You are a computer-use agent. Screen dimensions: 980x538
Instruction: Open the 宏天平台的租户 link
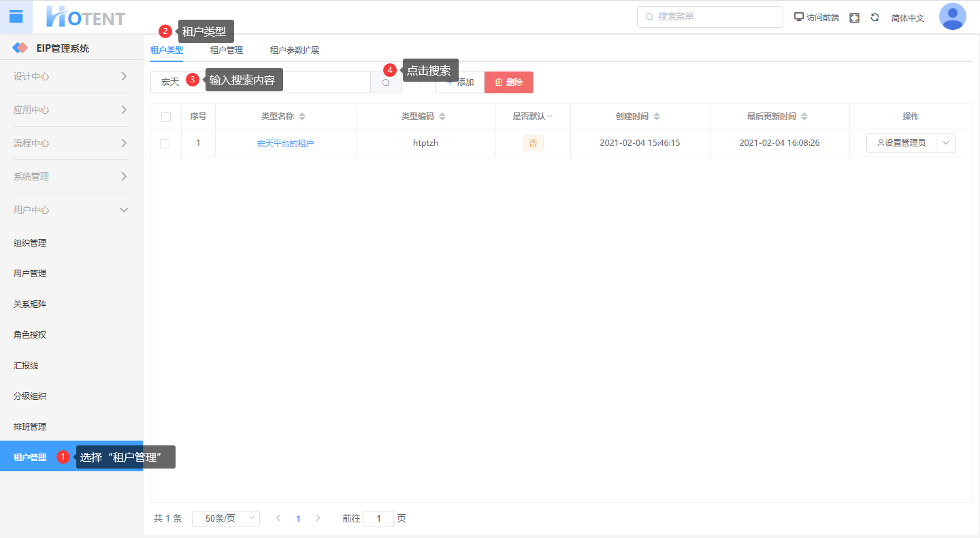[285, 144]
